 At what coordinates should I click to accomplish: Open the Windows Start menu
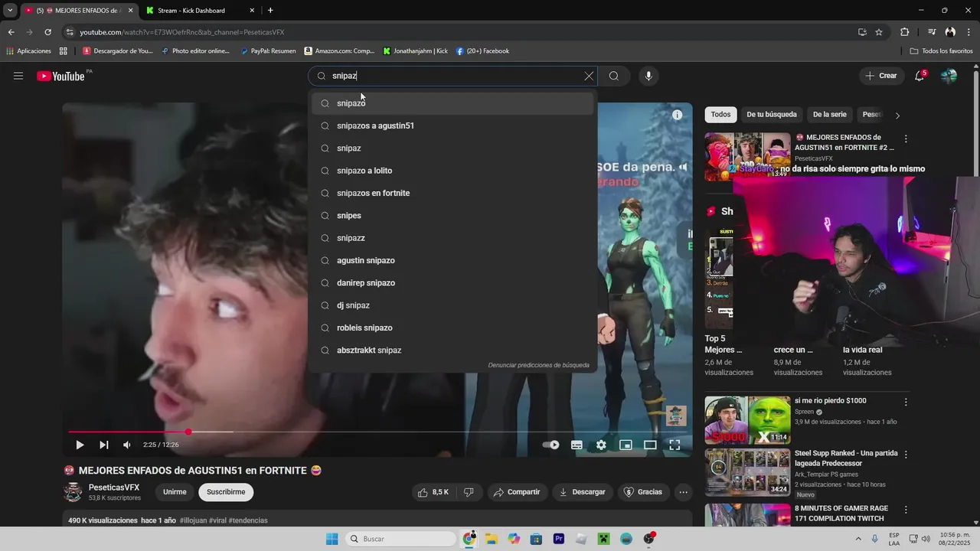[332, 539]
